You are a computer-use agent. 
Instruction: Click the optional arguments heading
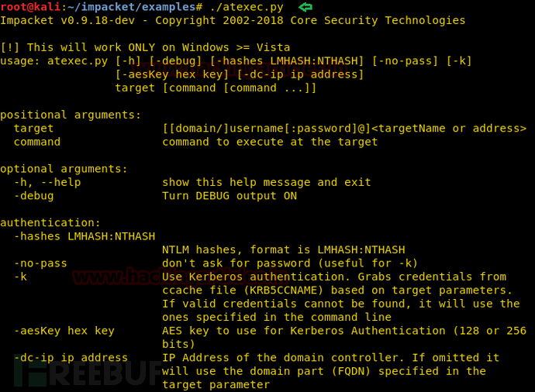[64, 169]
